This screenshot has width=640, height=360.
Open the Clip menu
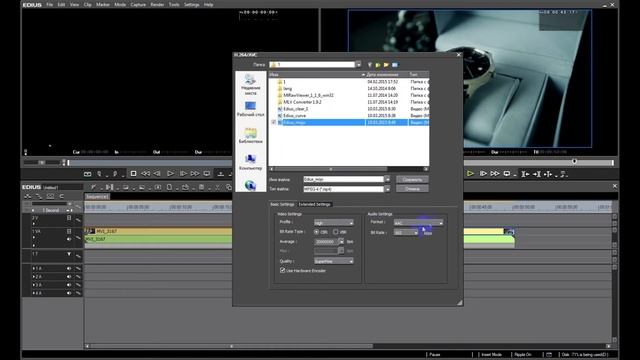pos(87,4)
